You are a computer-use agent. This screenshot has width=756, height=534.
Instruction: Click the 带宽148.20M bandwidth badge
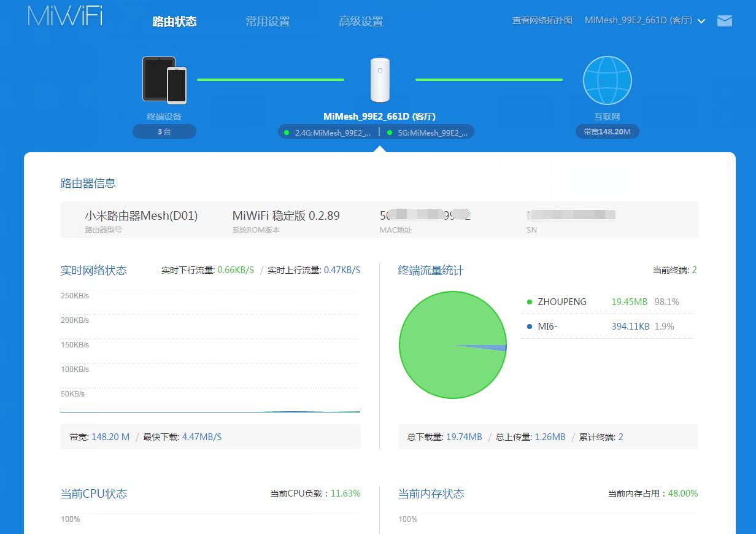[x=606, y=131]
